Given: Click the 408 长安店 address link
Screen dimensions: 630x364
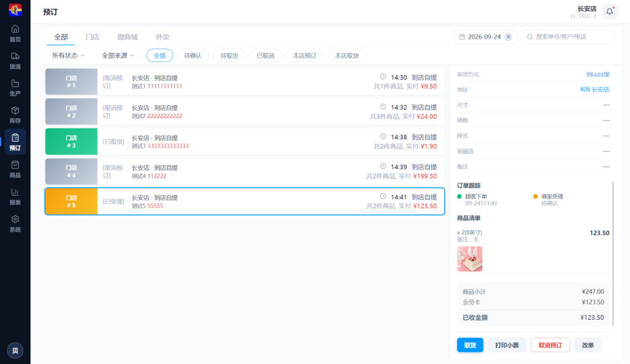Looking at the screenshot, I should pos(594,90).
